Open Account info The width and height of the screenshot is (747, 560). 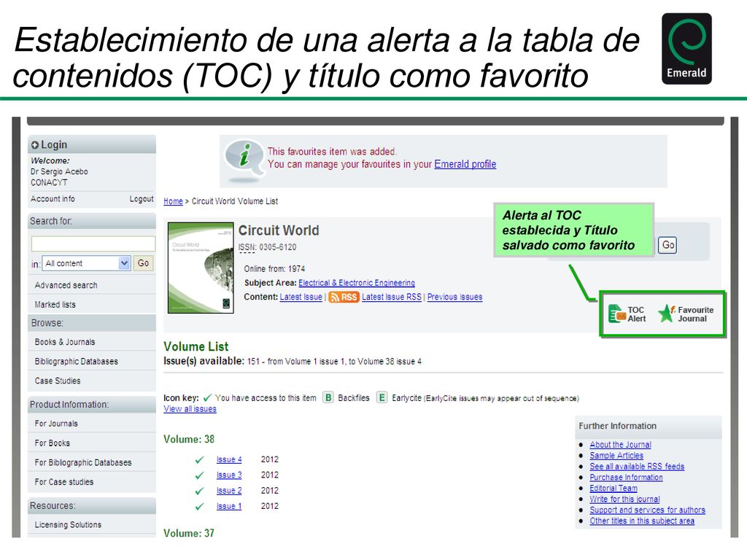pos(53,199)
